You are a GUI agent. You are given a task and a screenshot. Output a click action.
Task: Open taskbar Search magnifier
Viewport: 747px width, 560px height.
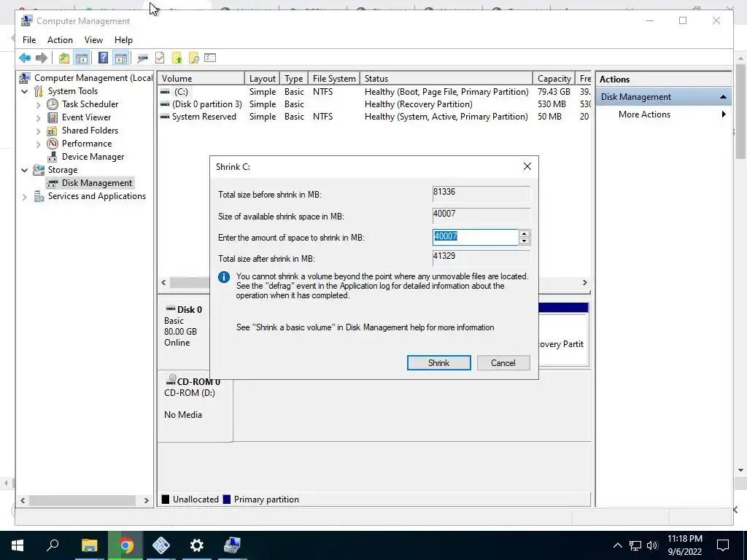pyautogui.click(x=53, y=545)
